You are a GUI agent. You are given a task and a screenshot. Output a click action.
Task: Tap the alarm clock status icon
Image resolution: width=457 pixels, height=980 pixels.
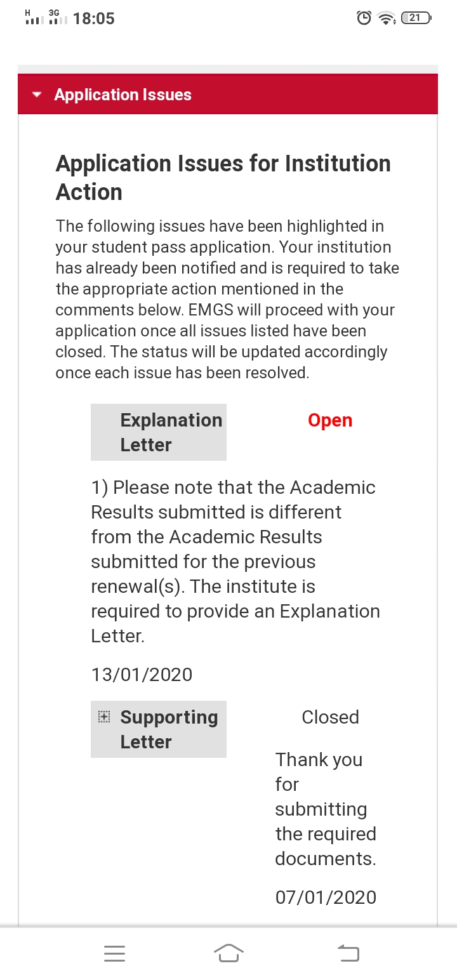[x=364, y=18]
